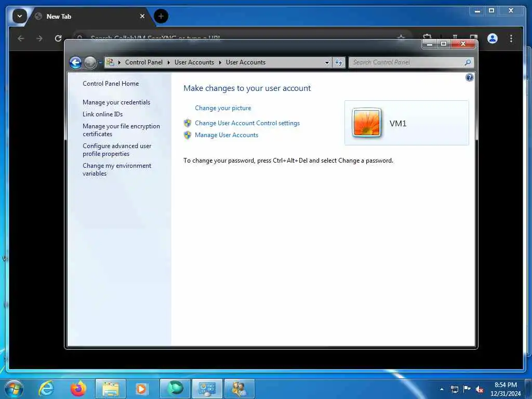Click Control Panel breadcrumb segment
The width and height of the screenshot is (532, 399).
(143, 62)
